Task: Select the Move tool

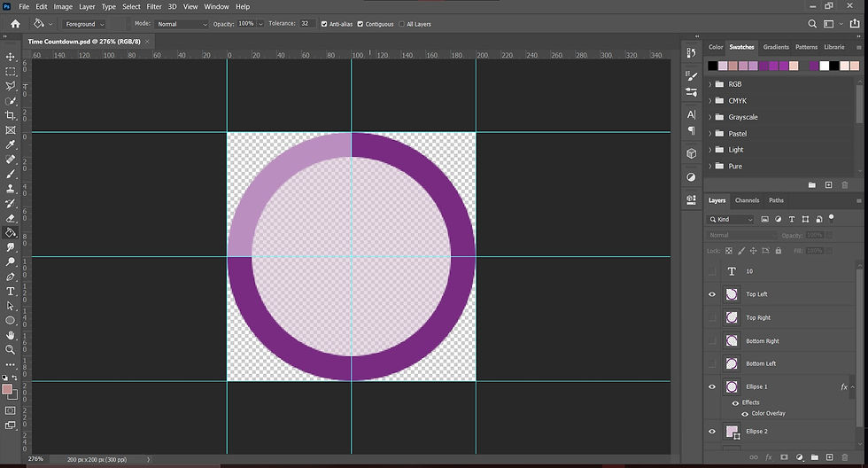Action: 11,57
